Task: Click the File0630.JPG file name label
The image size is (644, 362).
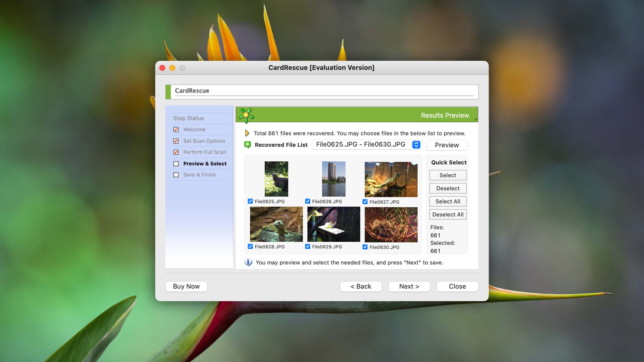Action: coord(384,247)
